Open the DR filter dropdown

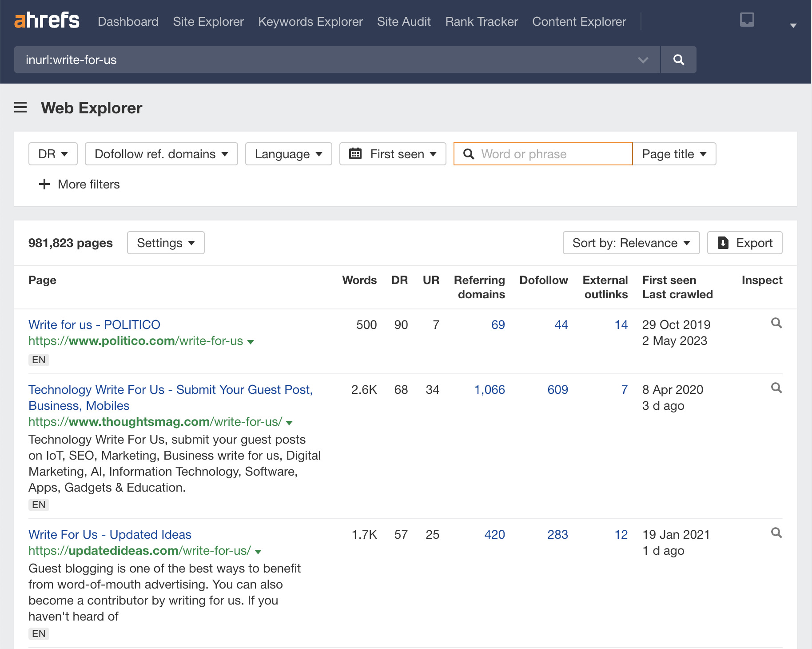click(x=52, y=154)
